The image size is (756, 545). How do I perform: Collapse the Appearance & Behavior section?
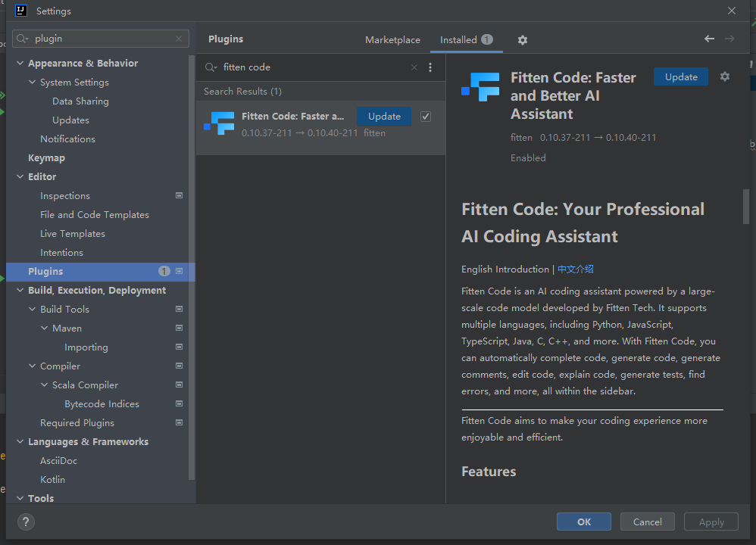click(20, 64)
